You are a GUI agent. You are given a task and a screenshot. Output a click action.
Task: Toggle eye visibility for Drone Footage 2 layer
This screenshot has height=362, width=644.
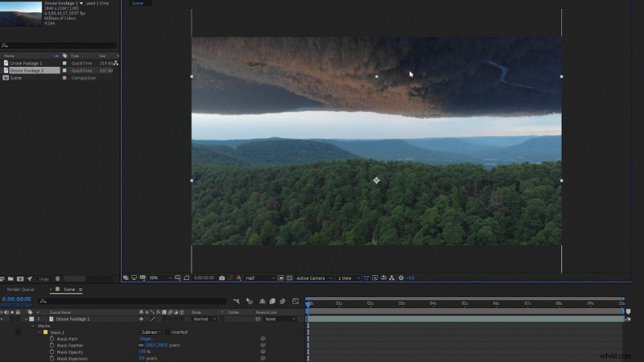2,319
